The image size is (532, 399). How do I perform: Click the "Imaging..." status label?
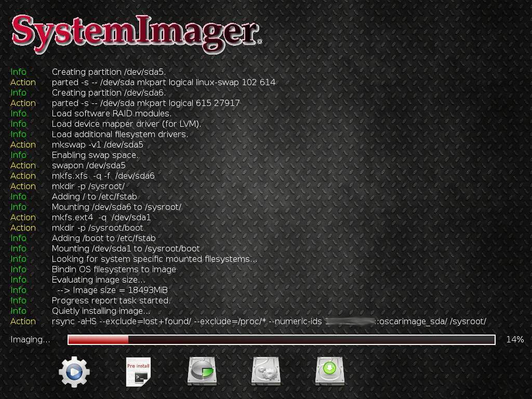[30, 340]
